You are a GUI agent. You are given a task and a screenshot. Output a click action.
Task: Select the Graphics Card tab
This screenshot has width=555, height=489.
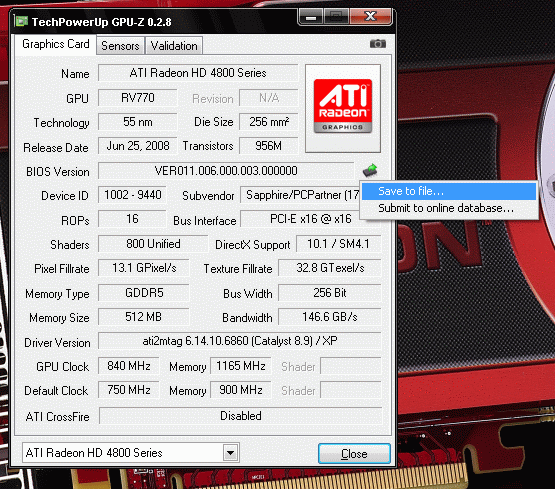coord(56,44)
